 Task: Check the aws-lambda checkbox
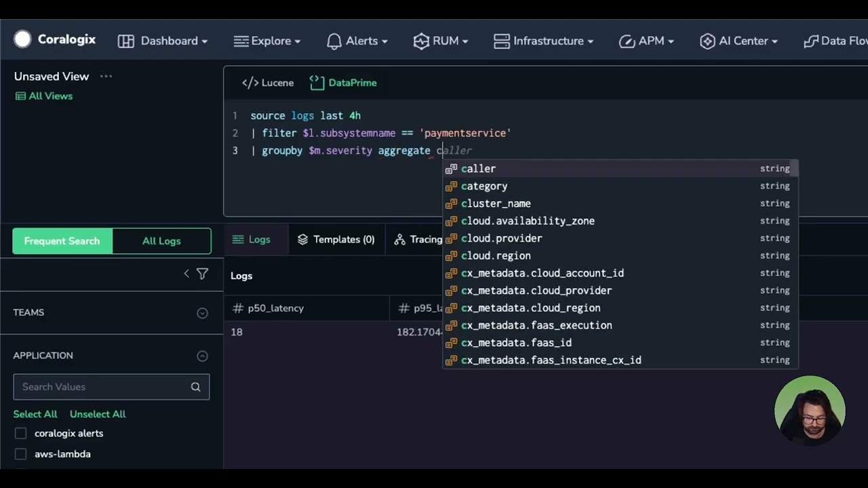tap(20, 454)
